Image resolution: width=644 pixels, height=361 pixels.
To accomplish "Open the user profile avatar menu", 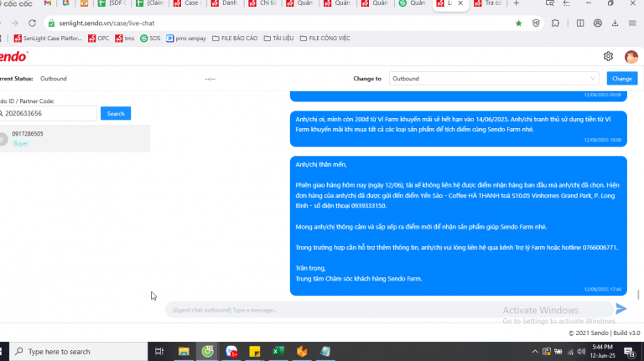I will click(631, 57).
